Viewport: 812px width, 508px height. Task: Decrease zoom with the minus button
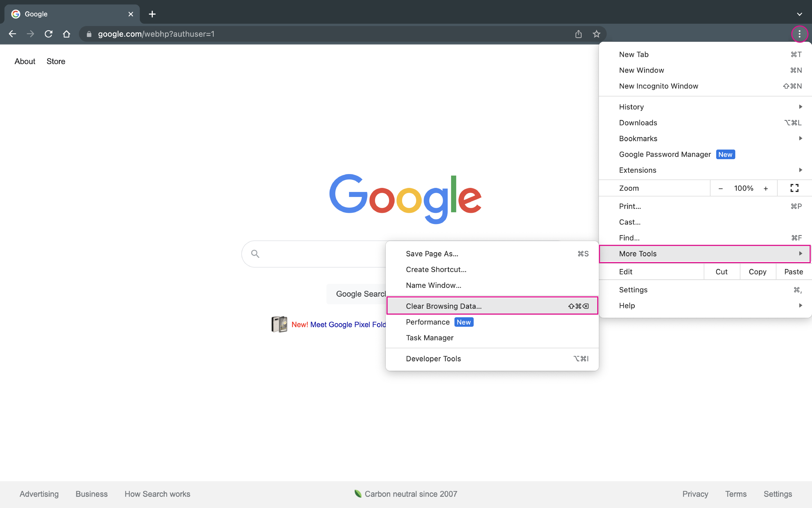coord(720,188)
